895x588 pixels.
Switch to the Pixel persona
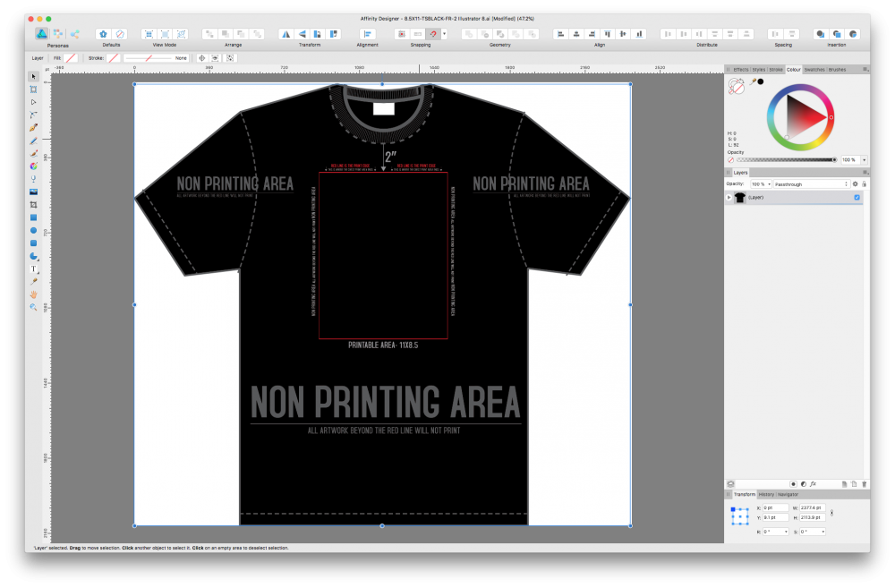pos(58,34)
